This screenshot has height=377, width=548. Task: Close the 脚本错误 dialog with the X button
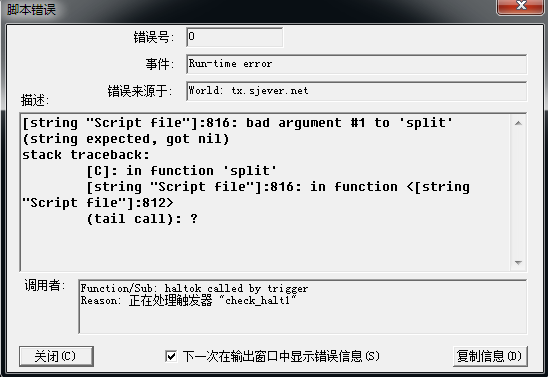tap(521, 6)
